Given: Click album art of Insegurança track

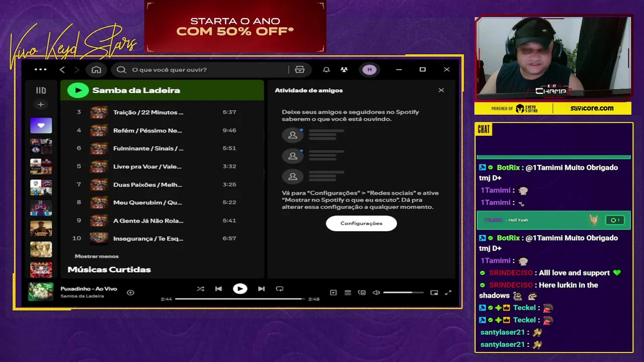Looking at the screenshot, I should pyautogui.click(x=99, y=238).
